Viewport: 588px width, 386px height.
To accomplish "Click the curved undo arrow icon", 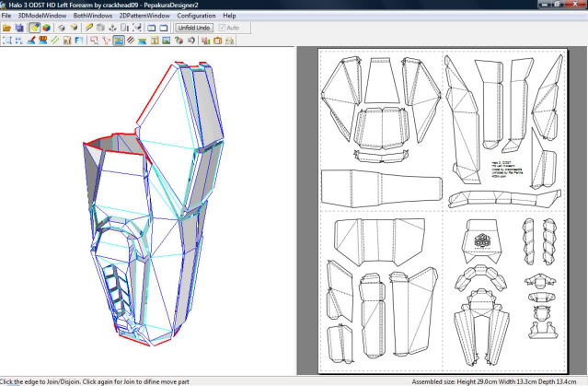I will tap(191, 41).
